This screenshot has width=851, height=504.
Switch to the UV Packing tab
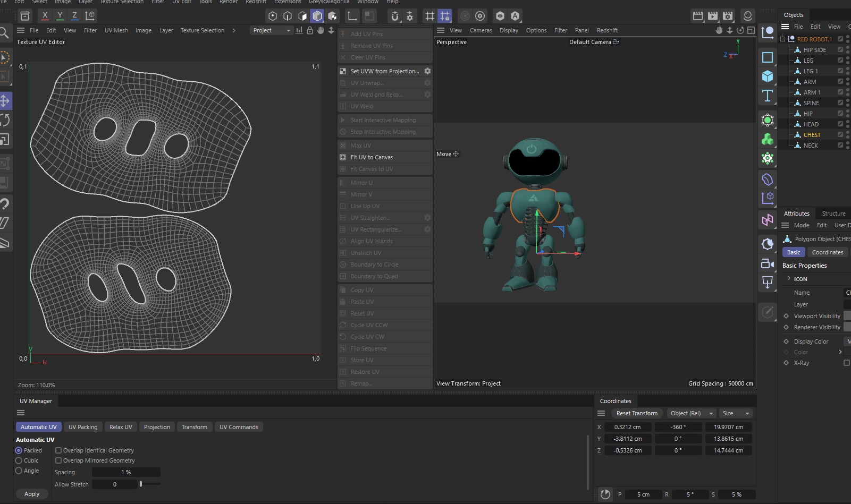[x=83, y=427]
